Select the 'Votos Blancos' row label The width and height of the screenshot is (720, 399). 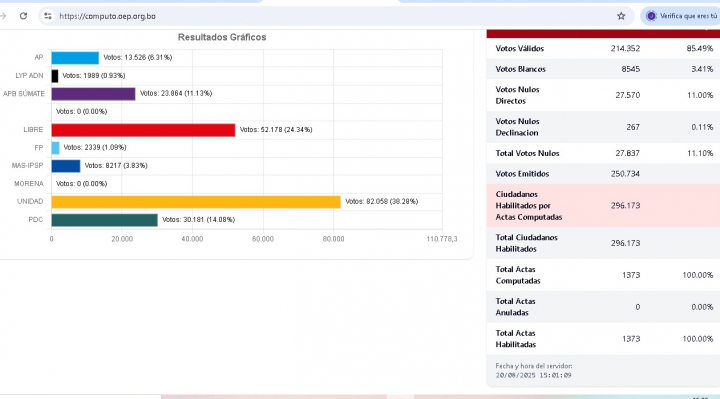pos(521,69)
